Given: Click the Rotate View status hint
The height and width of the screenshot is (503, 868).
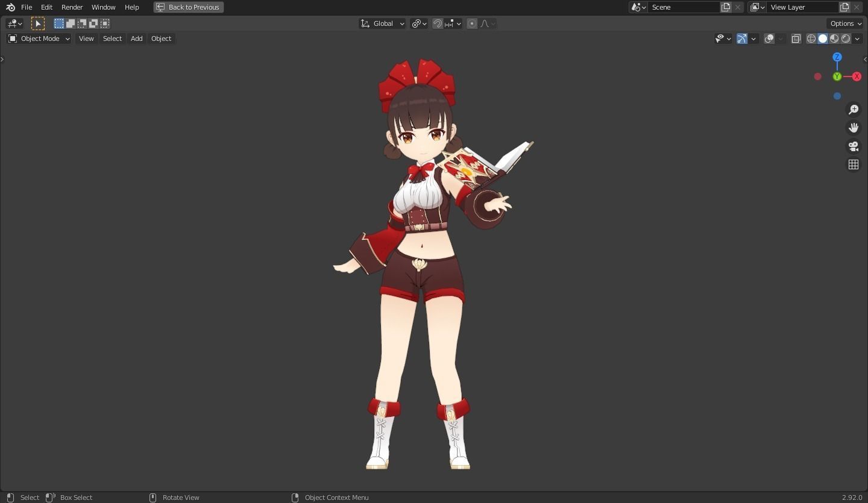Looking at the screenshot, I should (x=181, y=498).
